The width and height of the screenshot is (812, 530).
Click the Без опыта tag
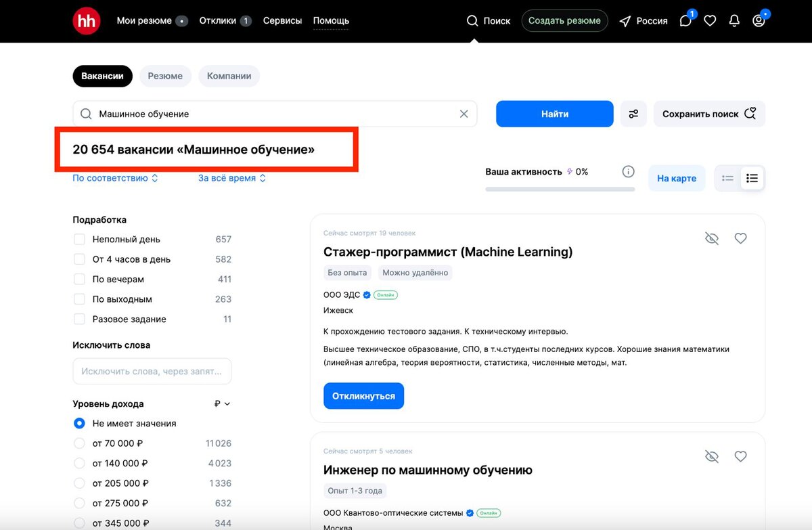click(x=347, y=273)
